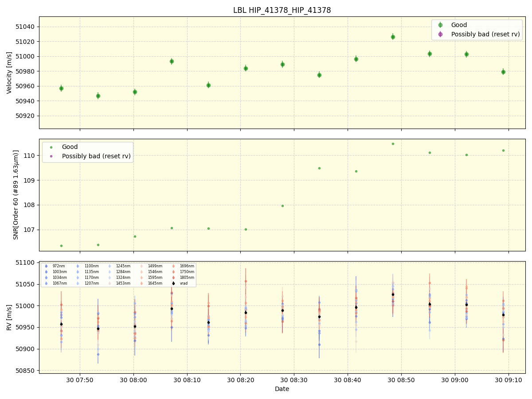
Task: Click the blue 1034nm color swatch
Action: click(x=46, y=277)
